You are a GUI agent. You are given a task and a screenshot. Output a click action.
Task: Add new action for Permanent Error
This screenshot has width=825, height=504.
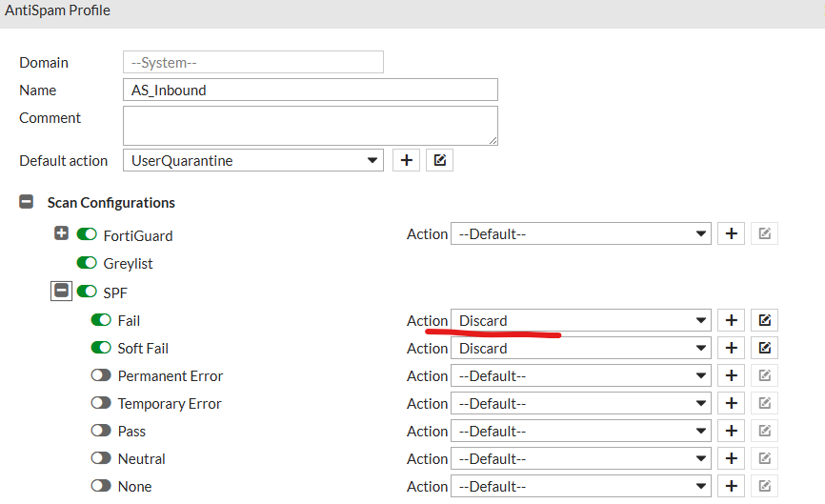tap(732, 375)
